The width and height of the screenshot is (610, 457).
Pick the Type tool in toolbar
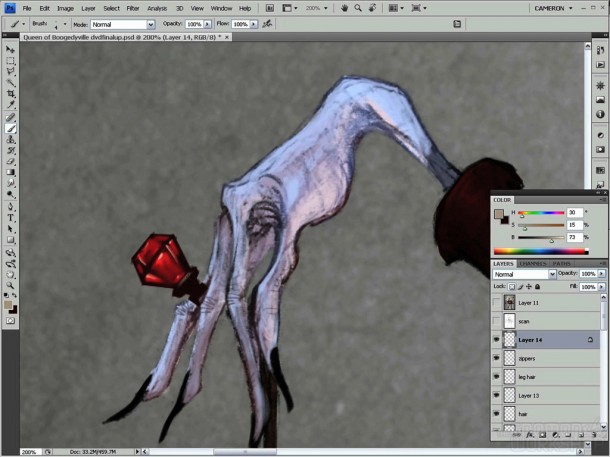click(x=11, y=217)
